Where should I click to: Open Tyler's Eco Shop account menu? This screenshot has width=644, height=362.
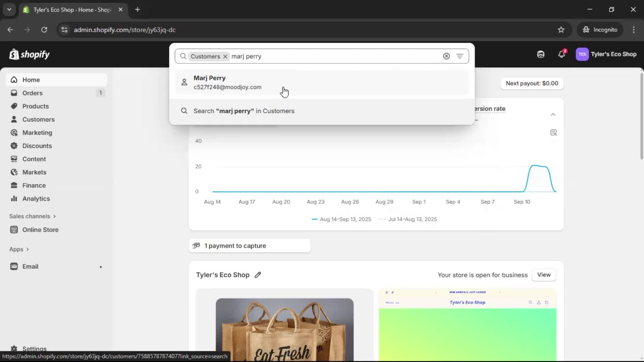click(x=606, y=54)
